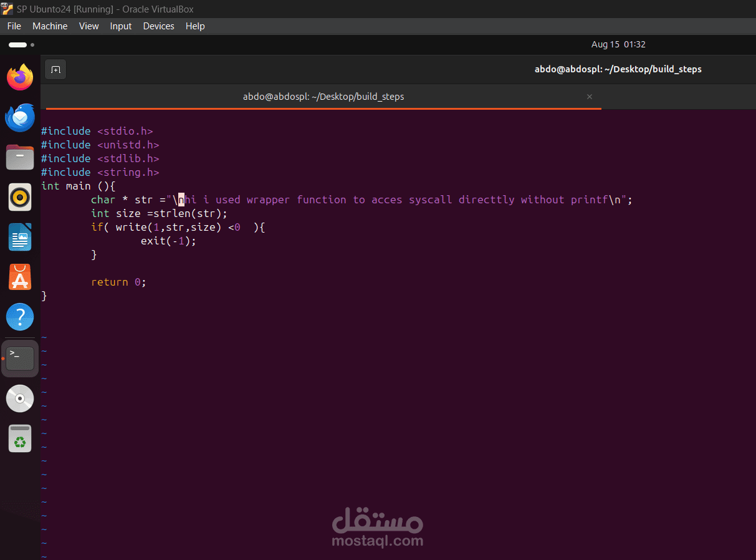Click the word syscall in the string
The height and width of the screenshot is (560, 756).
[x=430, y=200]
